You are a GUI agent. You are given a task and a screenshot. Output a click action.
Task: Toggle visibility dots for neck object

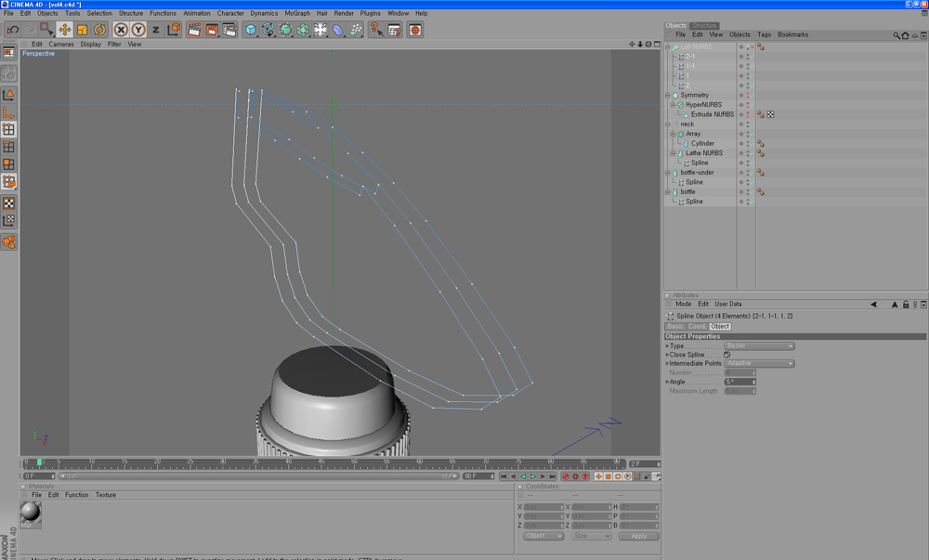click(748, 124)
